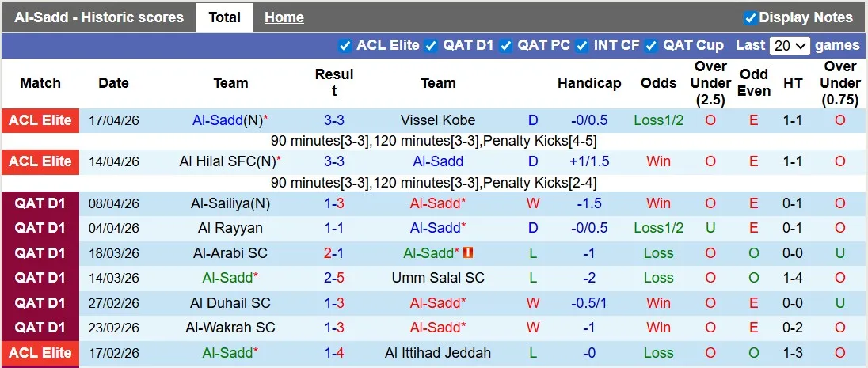The height and width of the screenshot is (368, 868).
Task: Click the Handicap column header
Action: click(x=588, y=83)
